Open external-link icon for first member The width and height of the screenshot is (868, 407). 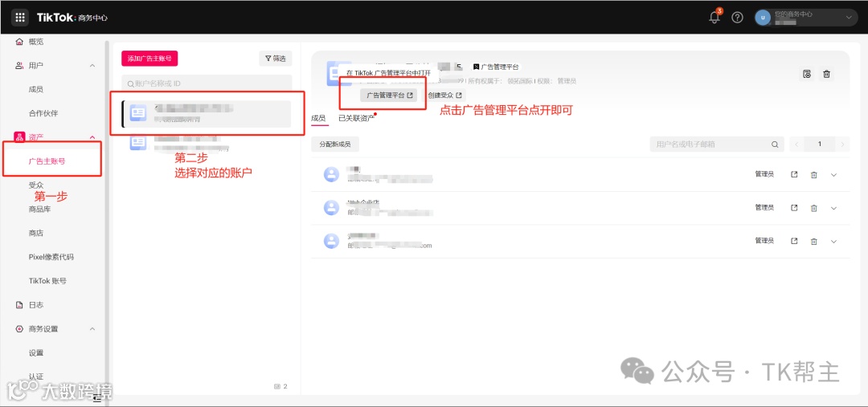[x=794, y=175]
